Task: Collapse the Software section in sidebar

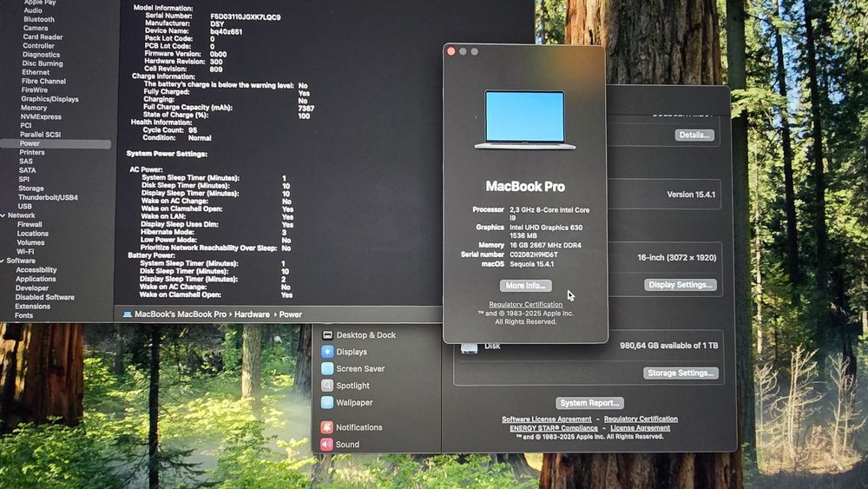Action: coord(3,261)
